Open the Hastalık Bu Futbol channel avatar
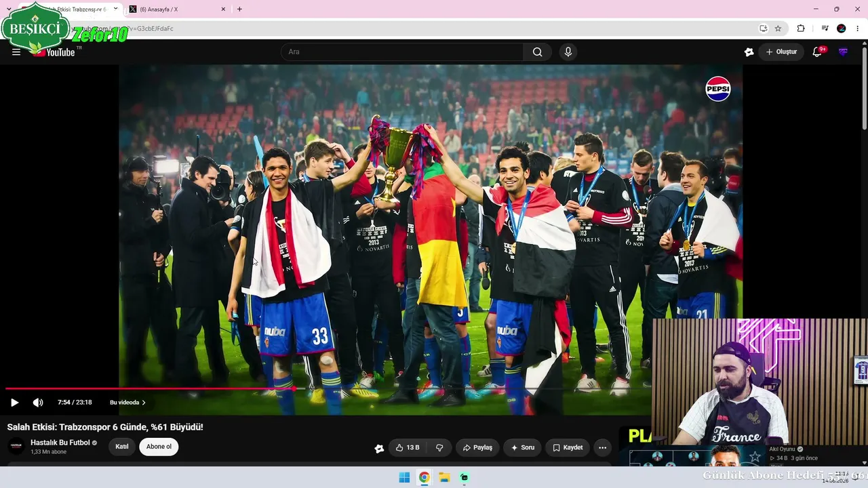Viewport: 868px width, 488px height. (x=16, y=446)
